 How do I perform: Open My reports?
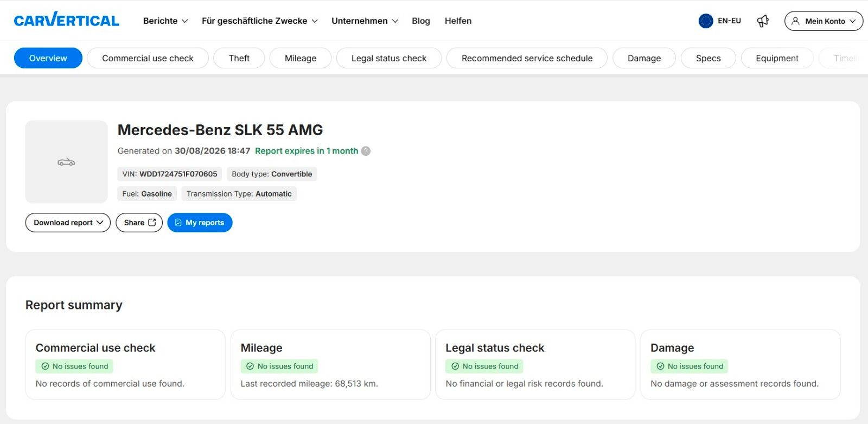(x=200, y=223)
